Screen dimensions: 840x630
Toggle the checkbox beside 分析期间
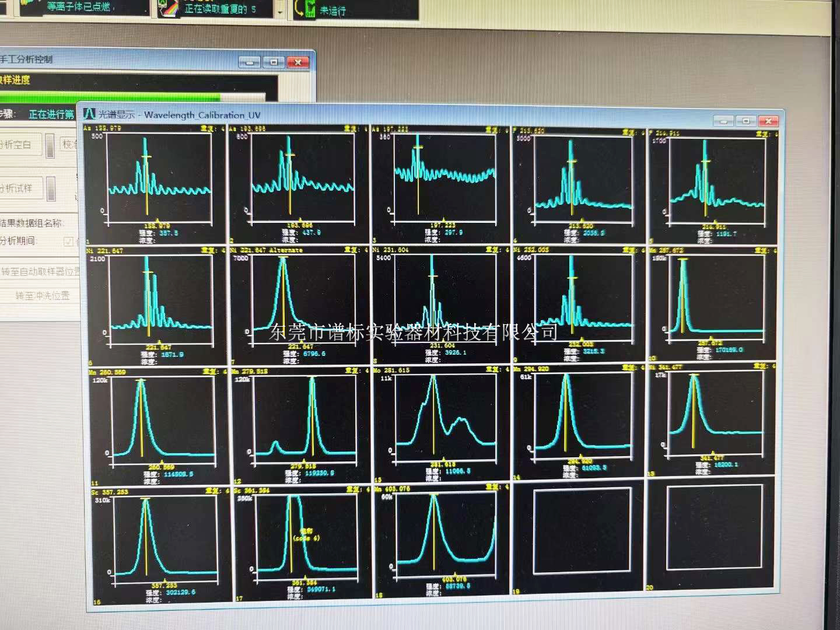[69, 241]
